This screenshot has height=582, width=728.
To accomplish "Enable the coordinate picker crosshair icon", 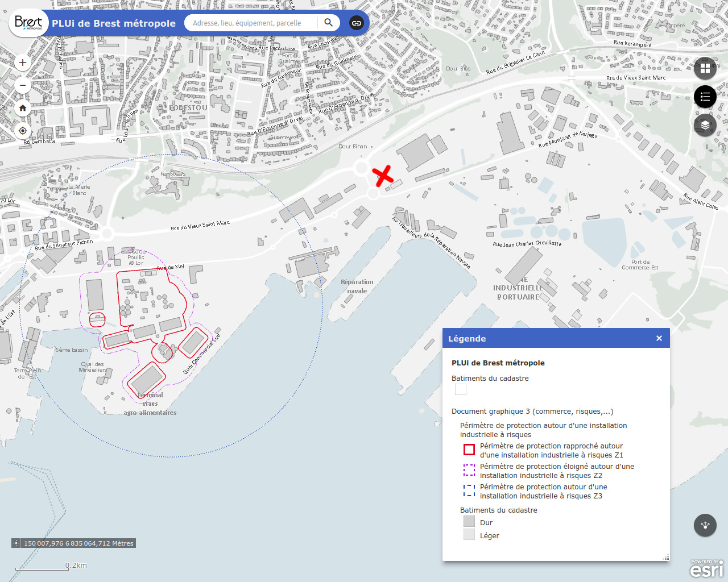I will tap(16, 543).
